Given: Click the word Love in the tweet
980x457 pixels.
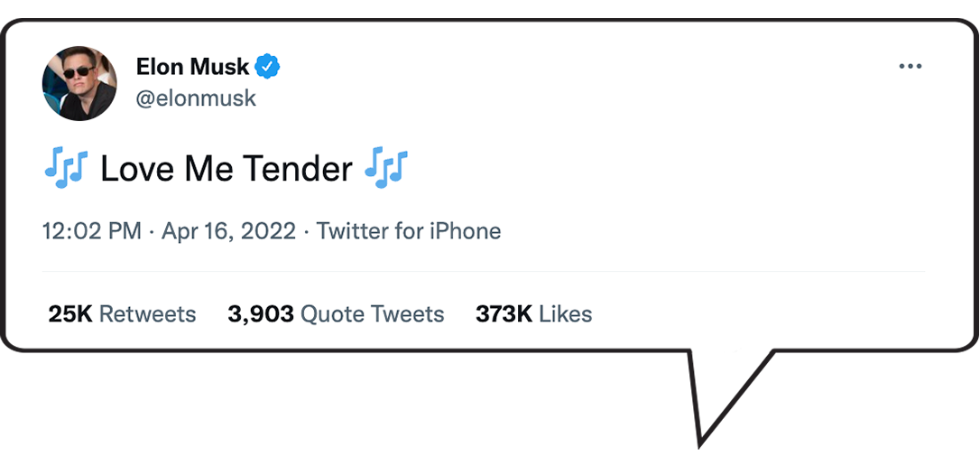Looking at the screenshot, I should pyautogui.click(x=136, y=169).
